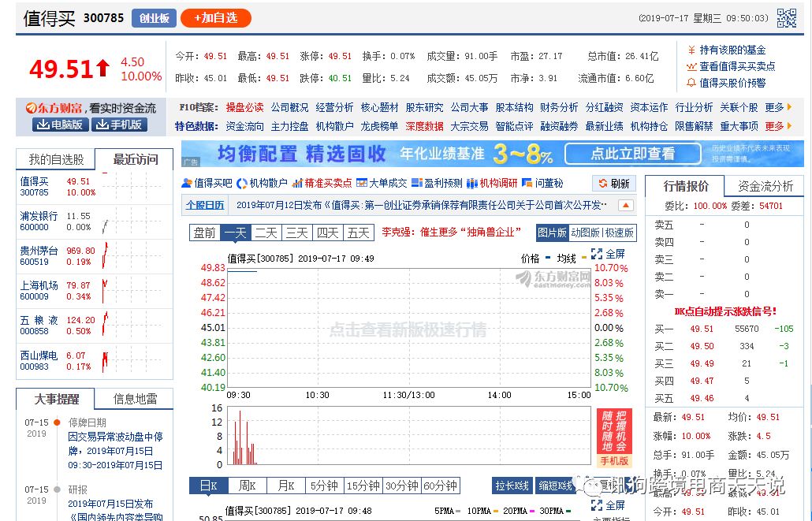812x521 pixels.
Task: Open 问董秘 icon link
Action: [542, 183]
